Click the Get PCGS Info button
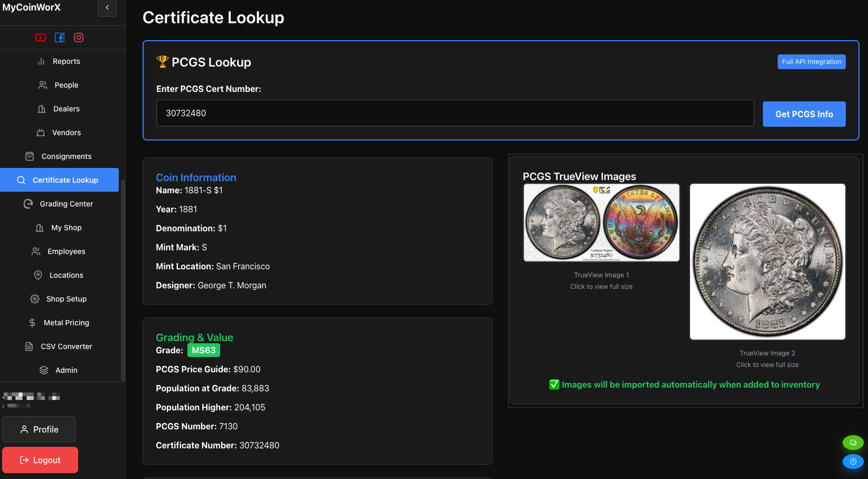Viewport: 868px width, 479px height. [804, 114]
